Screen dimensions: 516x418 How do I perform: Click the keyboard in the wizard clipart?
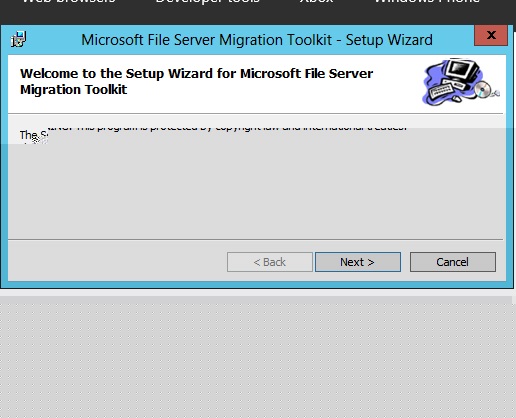441,91
